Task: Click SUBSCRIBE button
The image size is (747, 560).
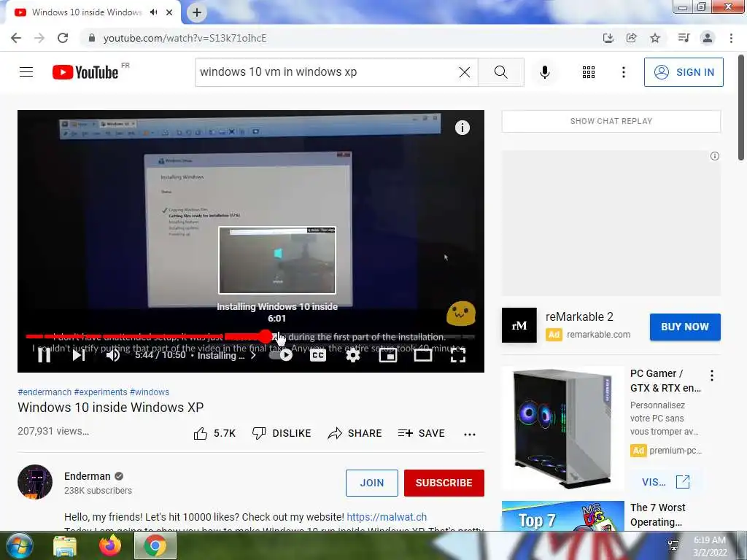Action: coord(444,483)
